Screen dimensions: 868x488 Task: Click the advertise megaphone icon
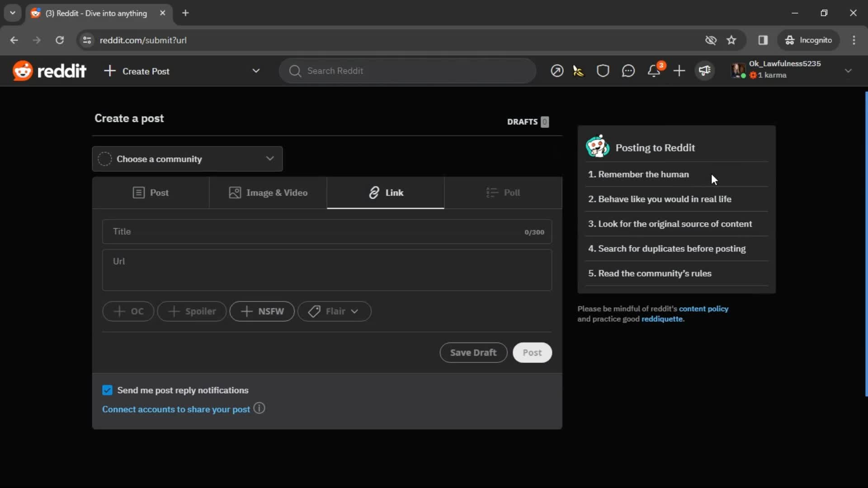(x=705, y=70)
